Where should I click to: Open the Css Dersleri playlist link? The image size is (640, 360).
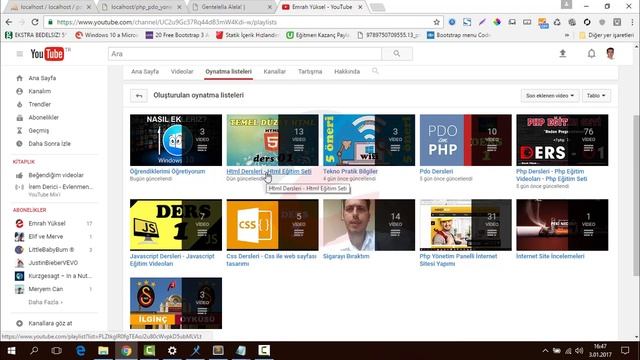pyautogui.click(x=271, y=260)
